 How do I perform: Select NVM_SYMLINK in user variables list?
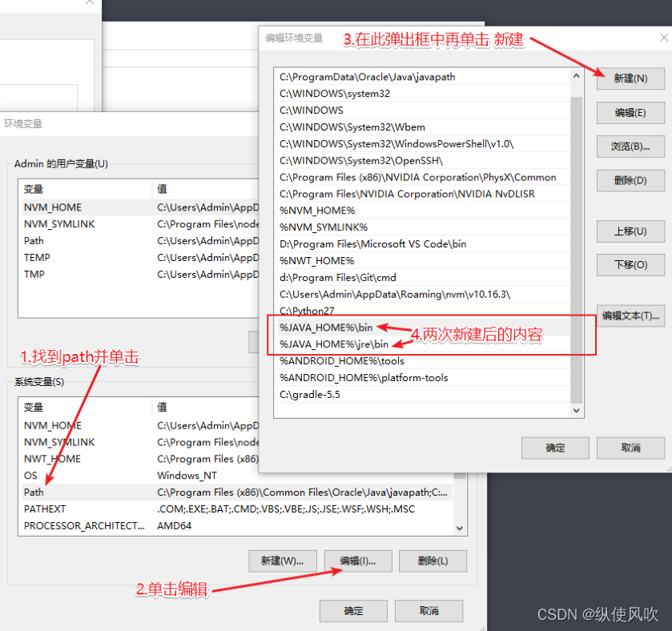click(139, 224)
